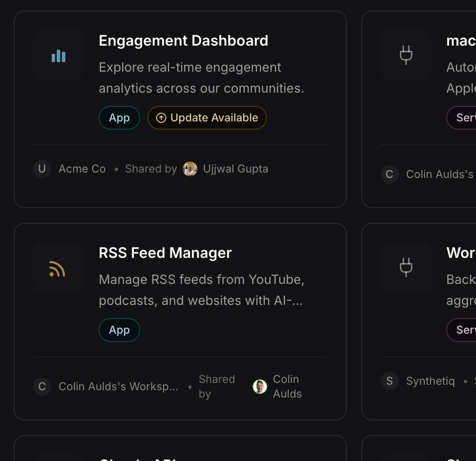The height and width of the screenshot is (461, 476).
Task: Click the Engagement Dashboard bar chart icon
Action: tap(58, 56)
